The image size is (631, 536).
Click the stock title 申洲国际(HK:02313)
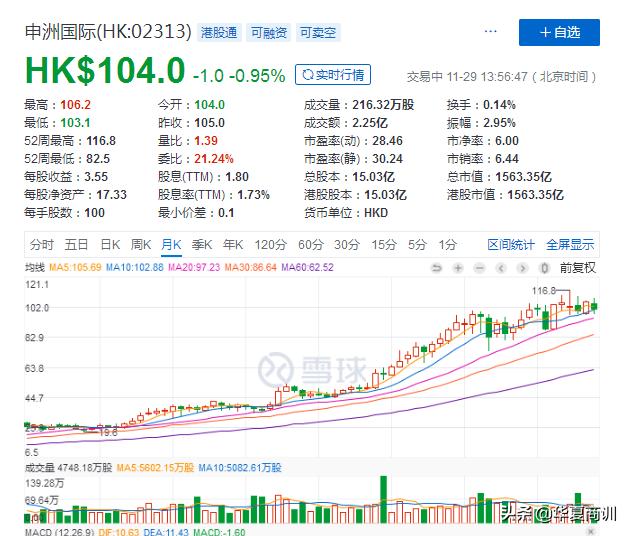click(x=108, y=32)
